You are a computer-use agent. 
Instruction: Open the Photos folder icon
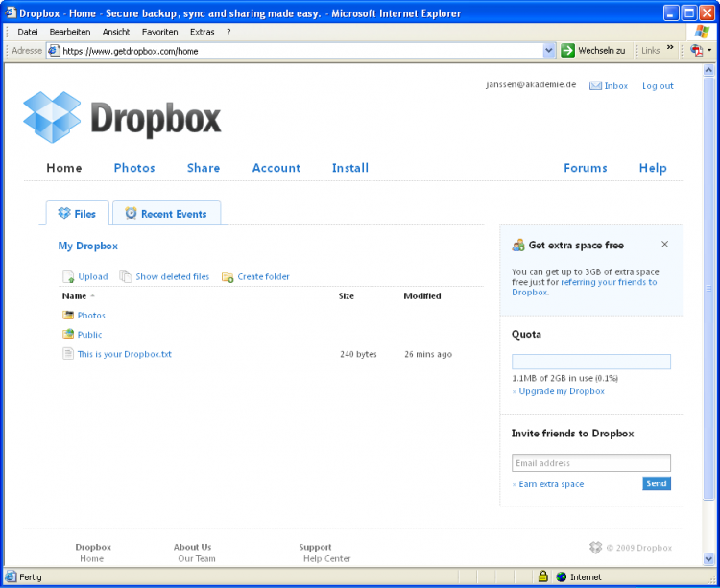(x=68, y=316)
